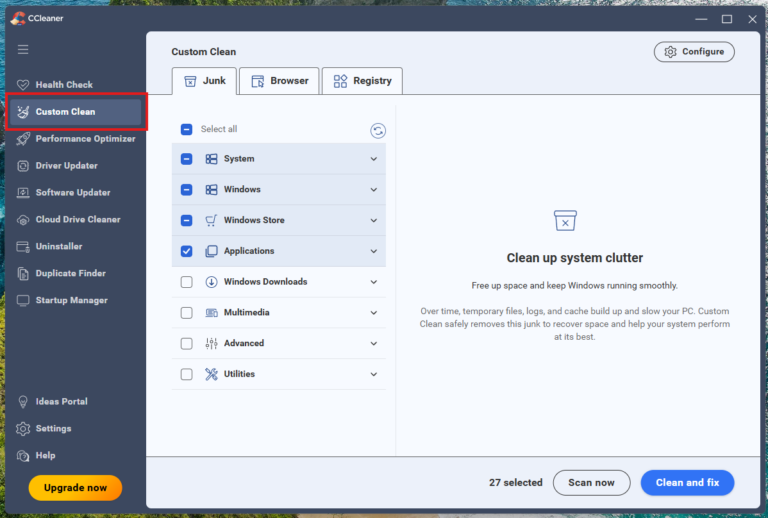Image resolution: width=768 pixels, height=518 pixels.
Task: Click the Custom Clean page heading
Action: (204, 52)
